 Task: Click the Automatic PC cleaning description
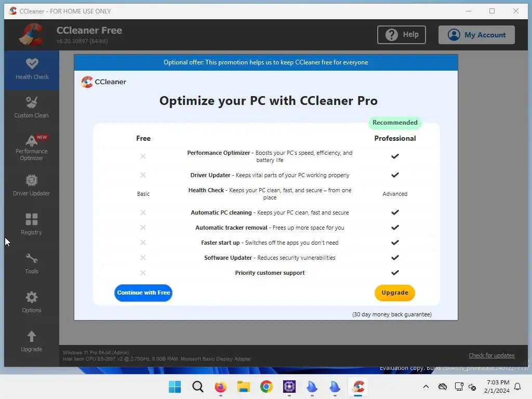click(x=270, y=212)
